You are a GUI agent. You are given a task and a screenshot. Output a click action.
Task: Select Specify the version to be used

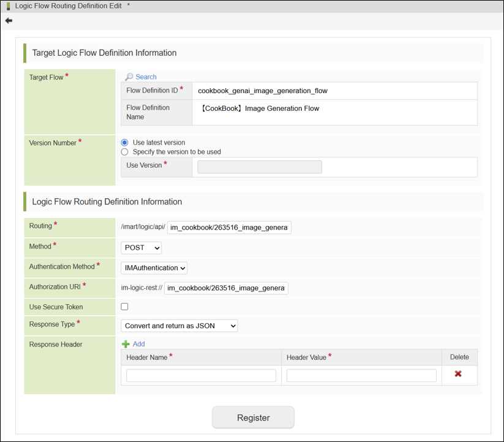coord(125,152)
